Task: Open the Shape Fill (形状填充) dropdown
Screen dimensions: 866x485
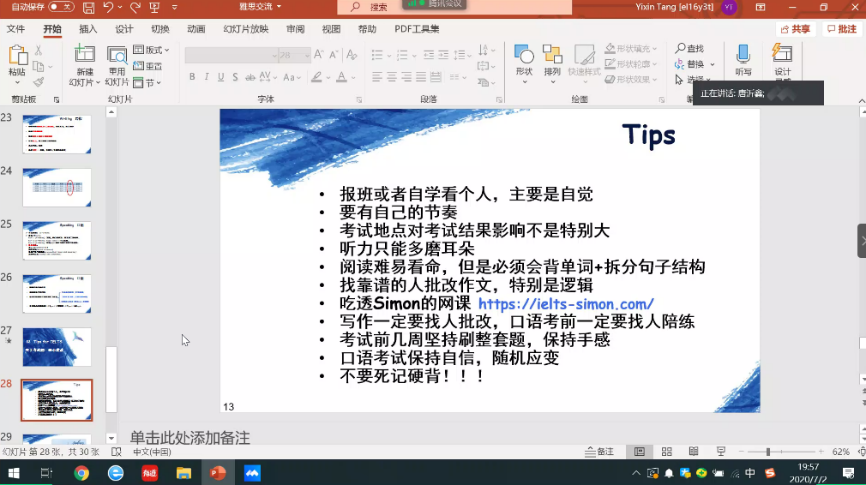Action: pyautogui.click(x=631, y=48)
